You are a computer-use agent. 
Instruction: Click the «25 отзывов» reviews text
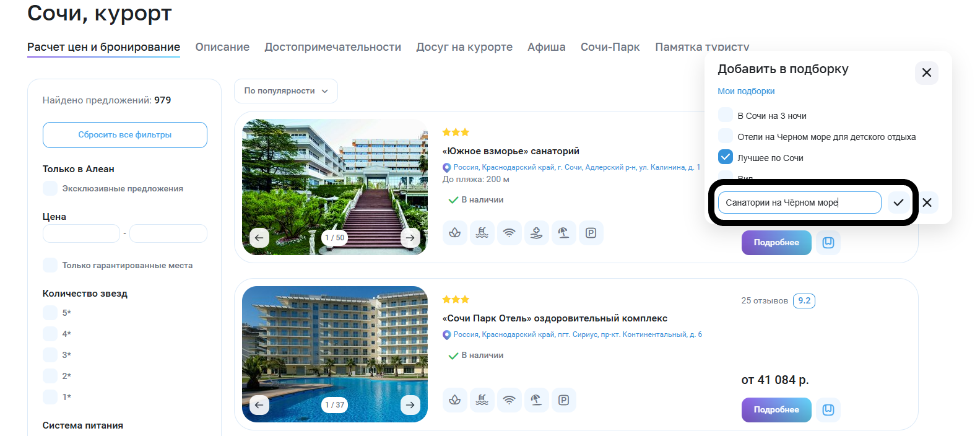(765, 301)
